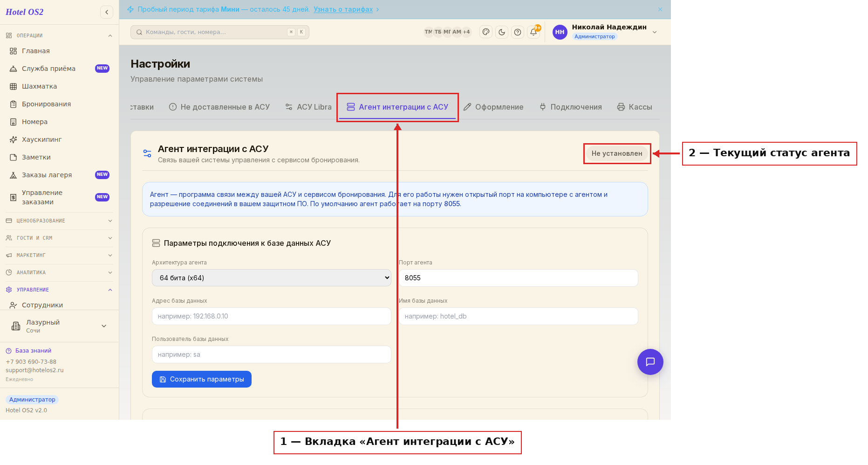This screenshot has height=465, width=868.
Task: Switch to Кассы tab
Action: [x=635, y=107]
